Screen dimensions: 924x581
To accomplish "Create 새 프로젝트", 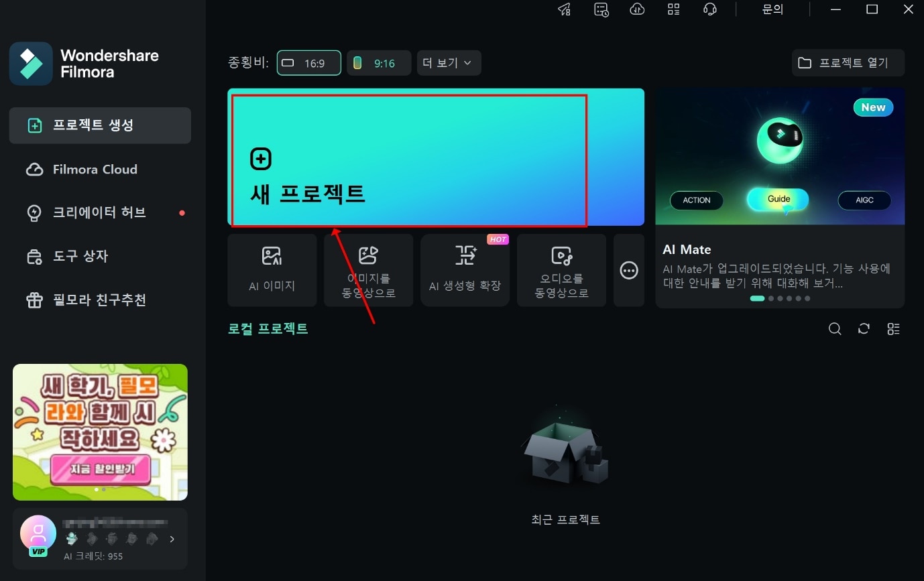I will click(436, 157).
